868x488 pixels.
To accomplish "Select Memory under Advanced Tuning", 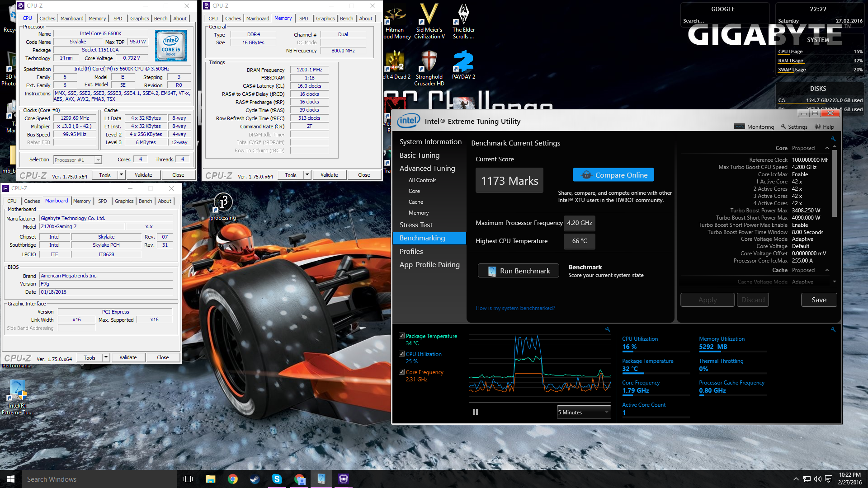I will [419, 213].
